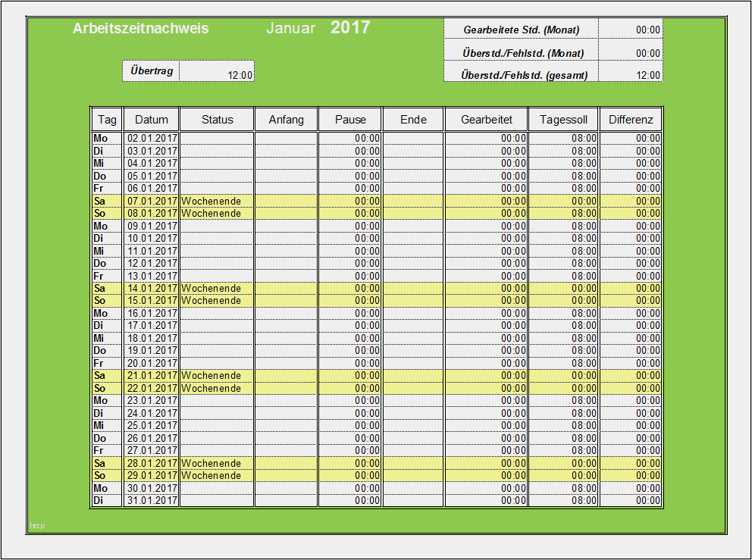This screenshot has height=560, width=752.
Task: Click the Ende column header
Action: [x=413, y=120]
